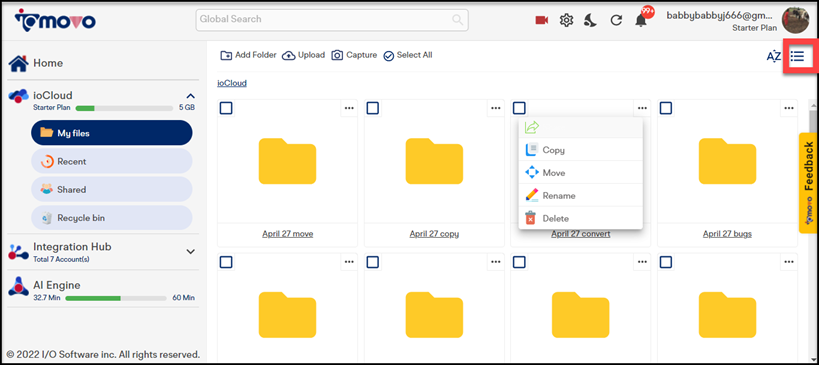
Task: Click the refresh icon in header
Action: pyautogui.click(x=616, y=20)
